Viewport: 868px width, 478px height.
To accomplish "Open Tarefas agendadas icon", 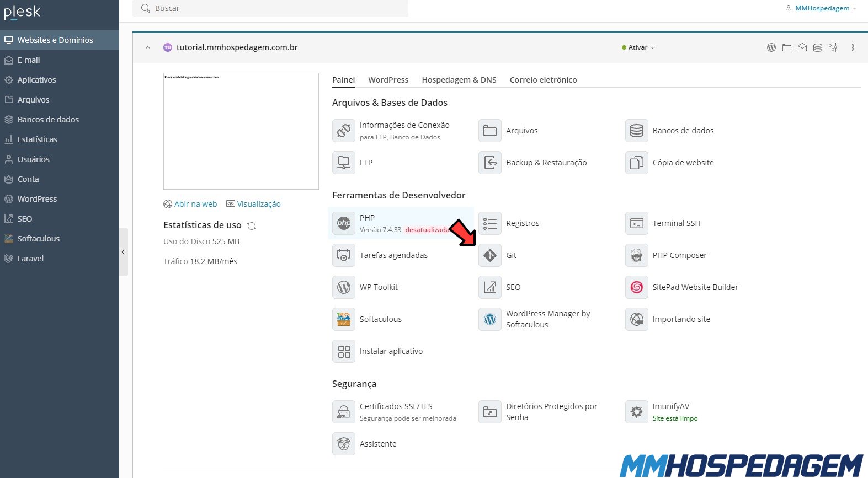I will (x=344, y=255).
